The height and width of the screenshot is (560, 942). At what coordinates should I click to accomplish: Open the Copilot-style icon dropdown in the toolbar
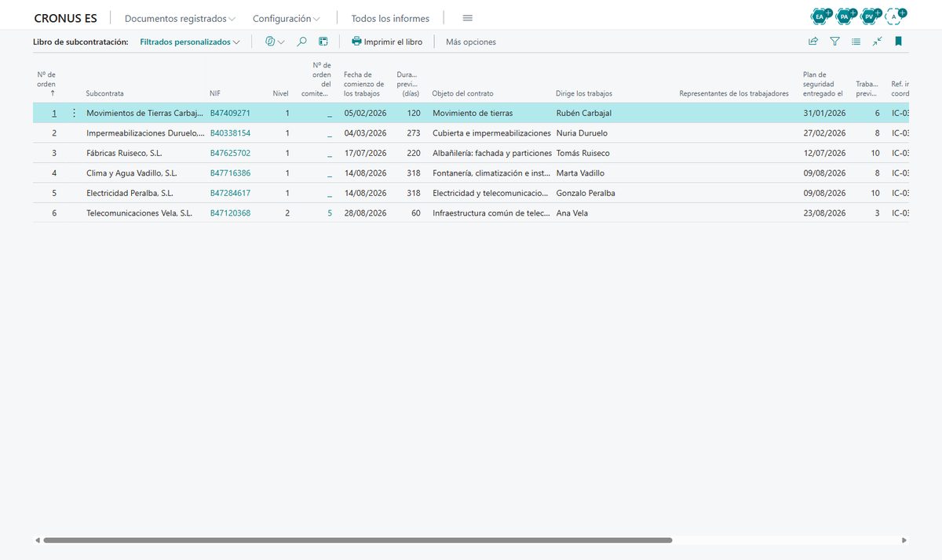click(275, 42)
